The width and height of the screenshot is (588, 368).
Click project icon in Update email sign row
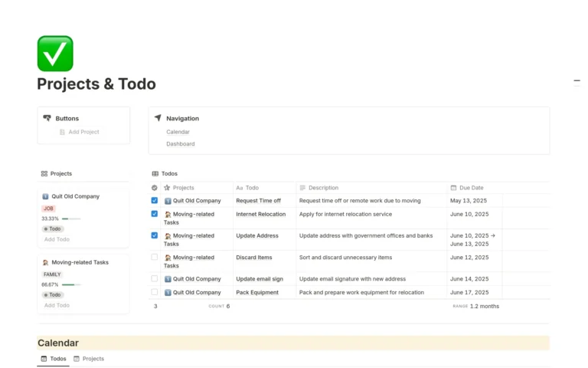click(x=168, y=279)
